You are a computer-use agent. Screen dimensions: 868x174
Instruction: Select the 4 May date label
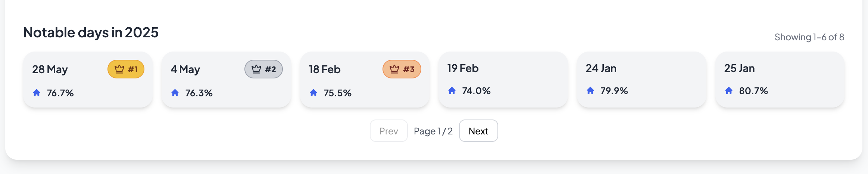[x=185, y=69]
